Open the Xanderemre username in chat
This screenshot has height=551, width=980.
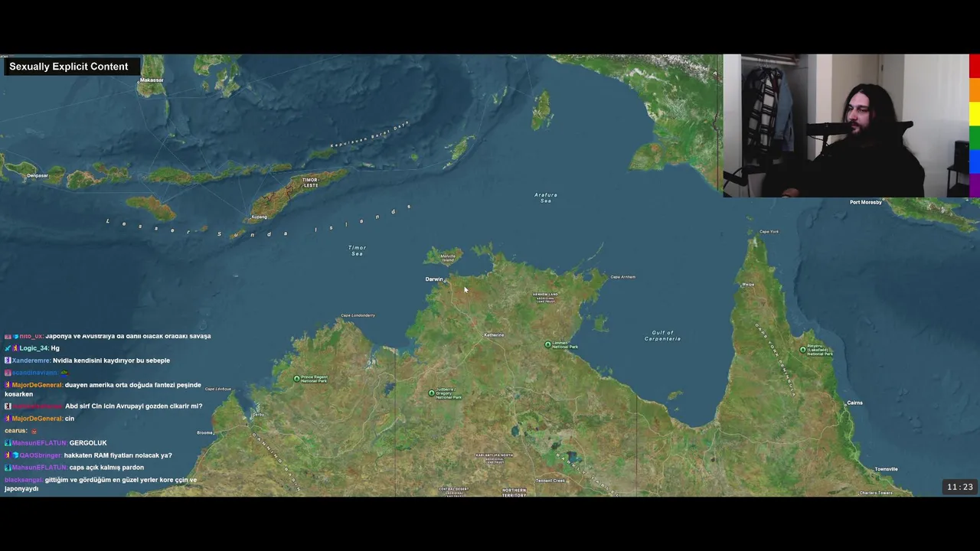click(31, 360)
